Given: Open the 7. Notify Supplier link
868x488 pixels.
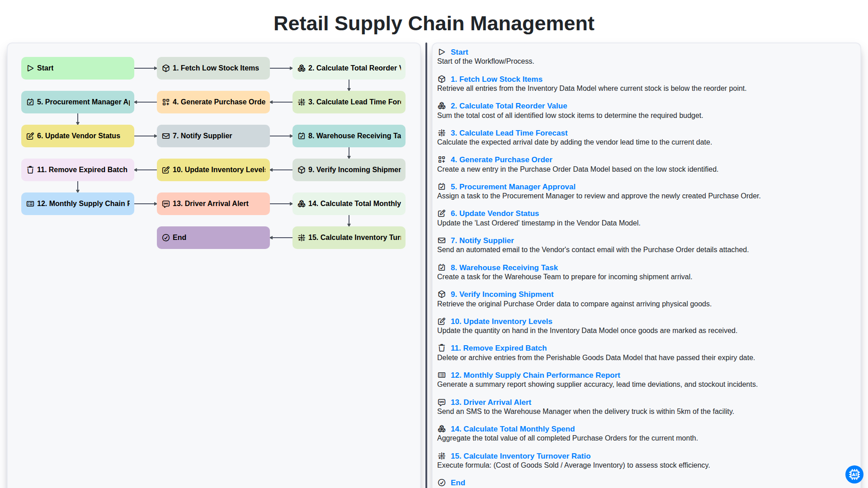Looking at the screenshot, I should pos(482,240).
